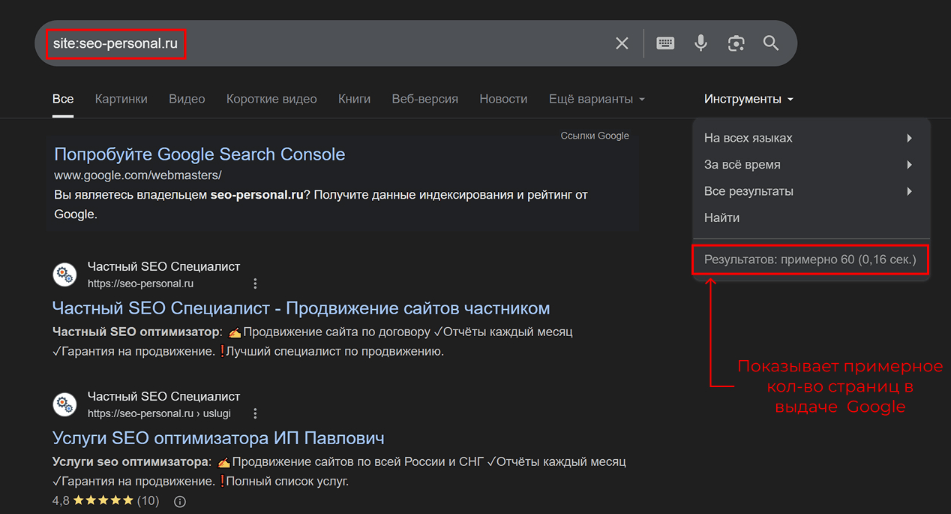Image resolution: width=951 pixels, height=514 pixels.
Task: Open the Короткие видео tab
Action: tap(271, 99)
